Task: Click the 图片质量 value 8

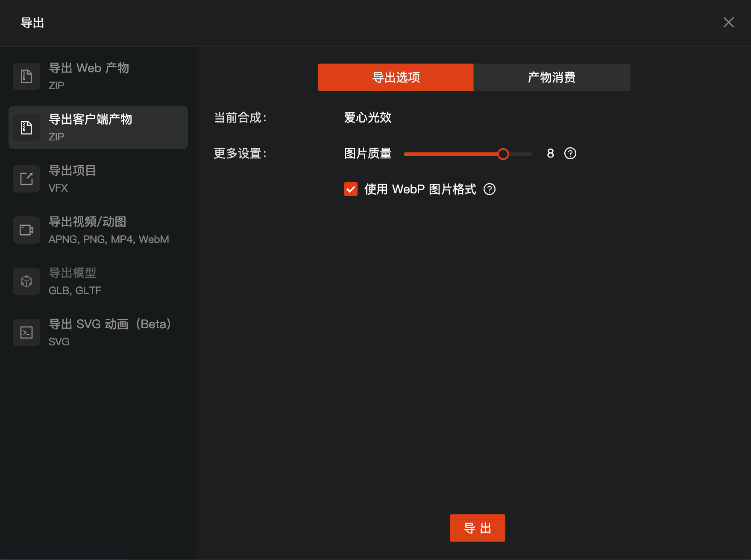Action: 550,153
